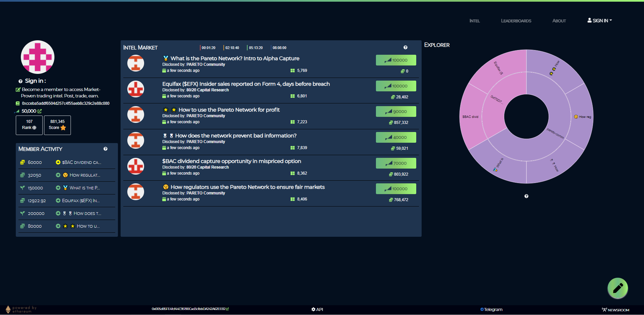This screenshot has width=644, height=315.
Task: Select the 05:13:20 time marker
Action: click(x=255, y=48)
